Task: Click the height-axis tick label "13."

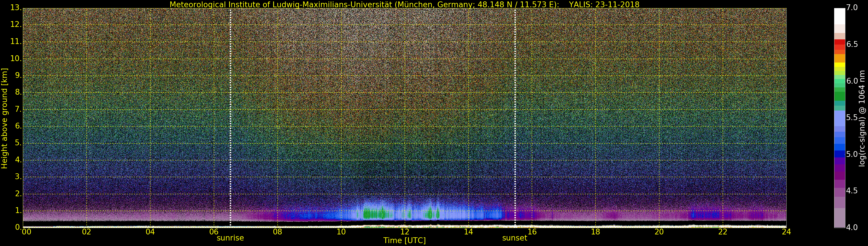Action: pos(16,8)
